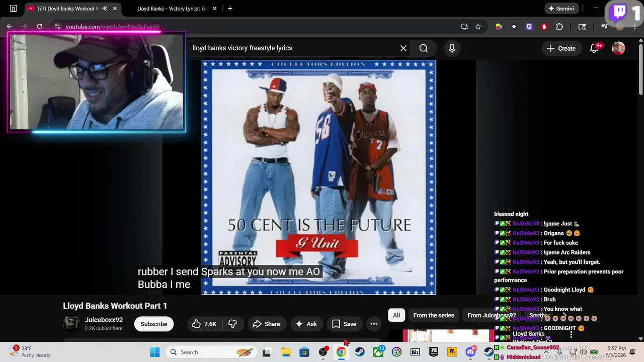The height and width of the screenshot is (362, 644).
Task: Select the All filter chip
Action: tap(396, 315)
